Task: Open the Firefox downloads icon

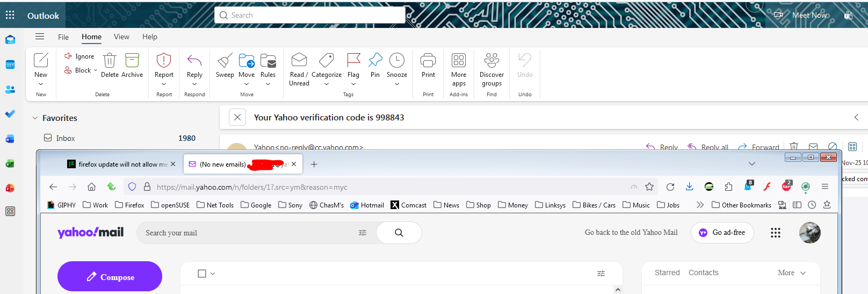Action: (x=689, y=187)
